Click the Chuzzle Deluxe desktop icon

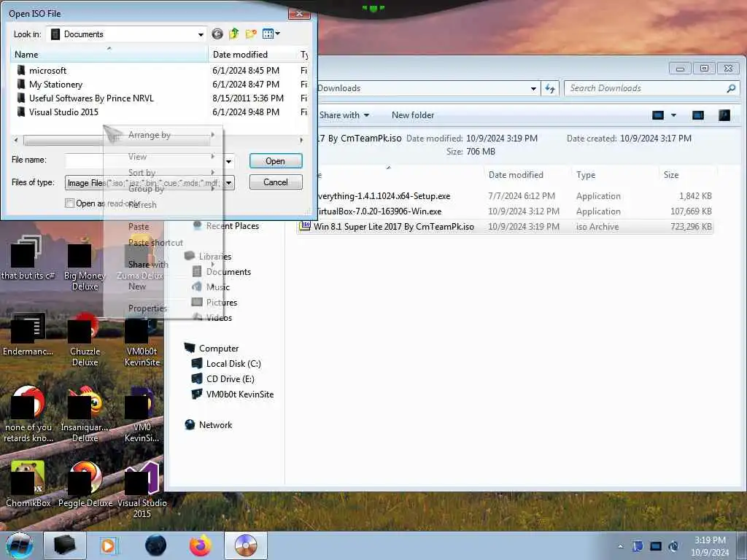(x=85, y=338)
